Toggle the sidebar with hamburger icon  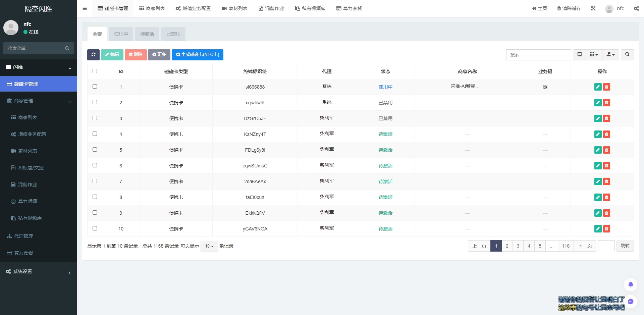click(85, 8)
